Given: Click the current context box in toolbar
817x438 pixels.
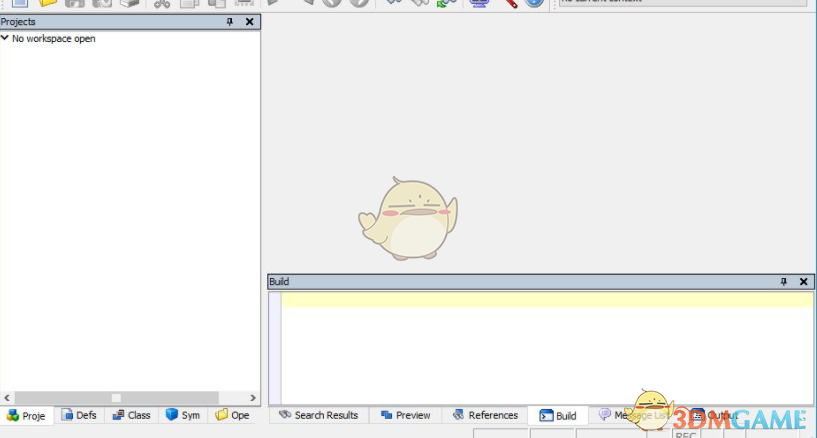Looking at the screenshot, I should click(683, 2).
